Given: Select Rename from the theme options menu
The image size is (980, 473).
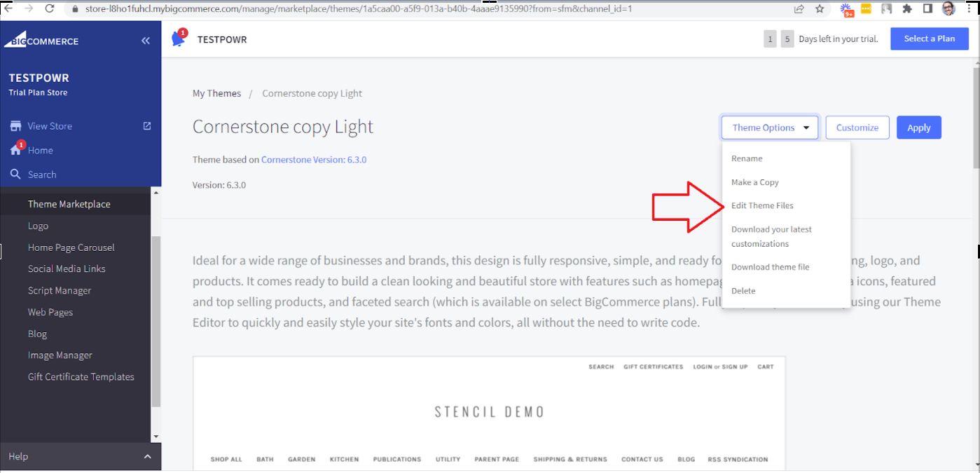Looking at the screenshot, I should click(x=747, y=158).
